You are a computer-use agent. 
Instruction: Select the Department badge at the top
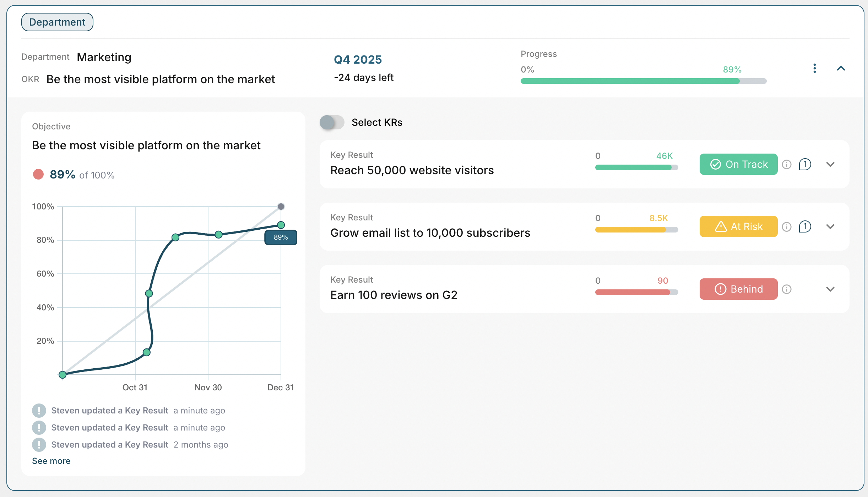(x=57, y=22)
